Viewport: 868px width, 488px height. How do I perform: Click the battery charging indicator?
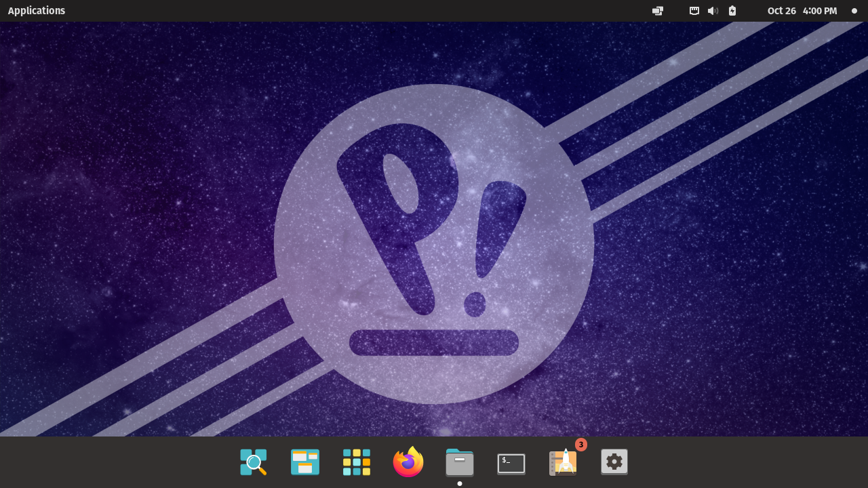click(x=732, y=11)
